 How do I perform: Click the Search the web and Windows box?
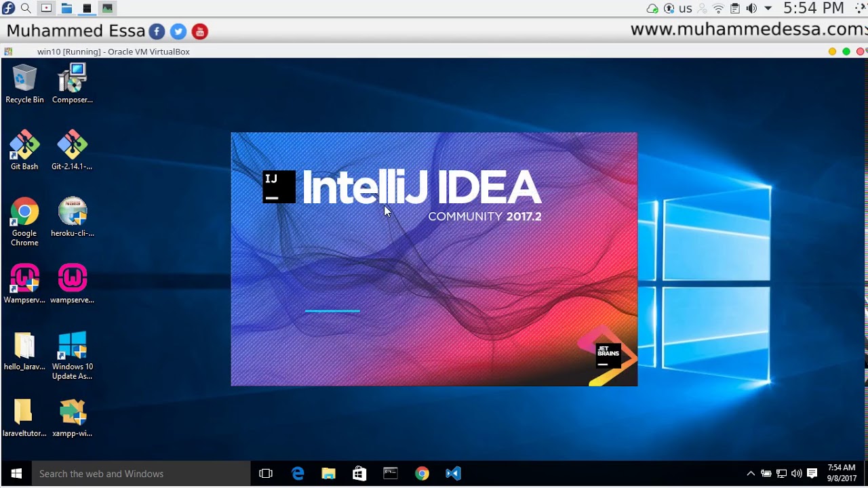(x=141, y=474)
